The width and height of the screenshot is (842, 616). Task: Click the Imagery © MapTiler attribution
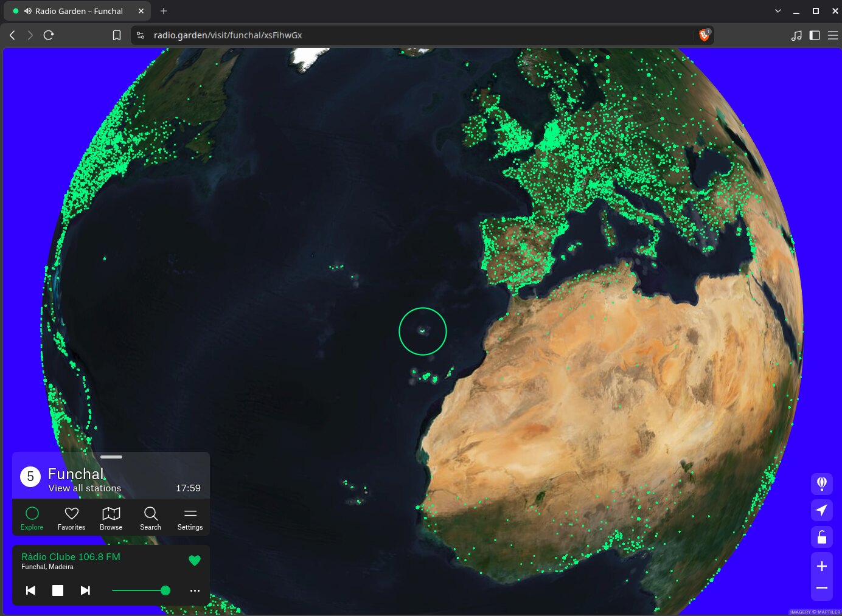[x=815, y=612]
